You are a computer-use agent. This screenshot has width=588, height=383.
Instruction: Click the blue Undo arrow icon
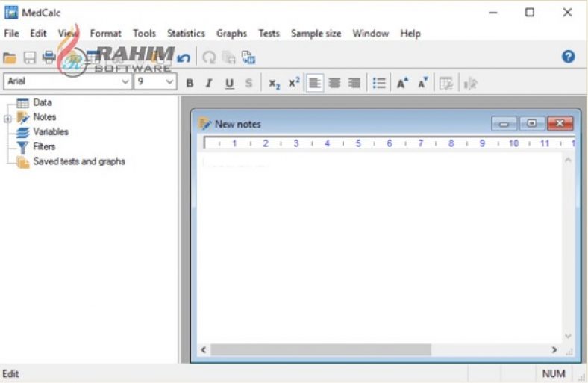pyautogui.click(x=184, y=57)
